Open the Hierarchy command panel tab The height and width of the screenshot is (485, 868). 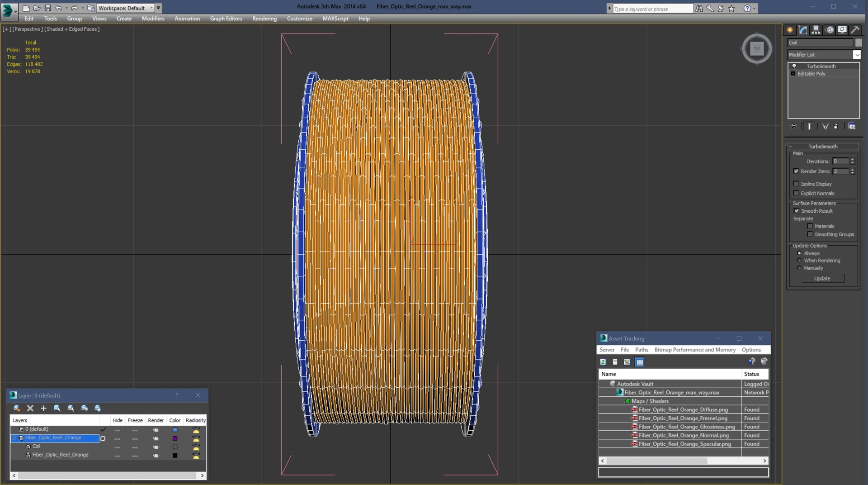tap(816, 30)
